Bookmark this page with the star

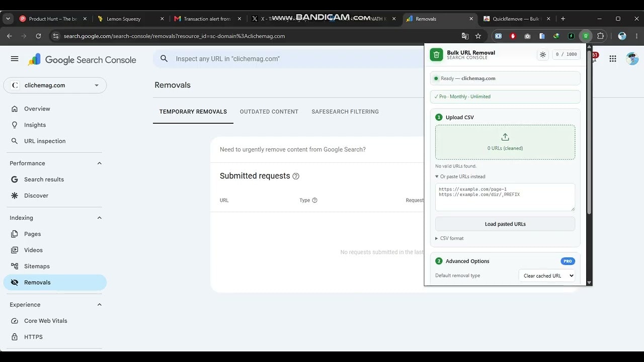pos(478,36)
